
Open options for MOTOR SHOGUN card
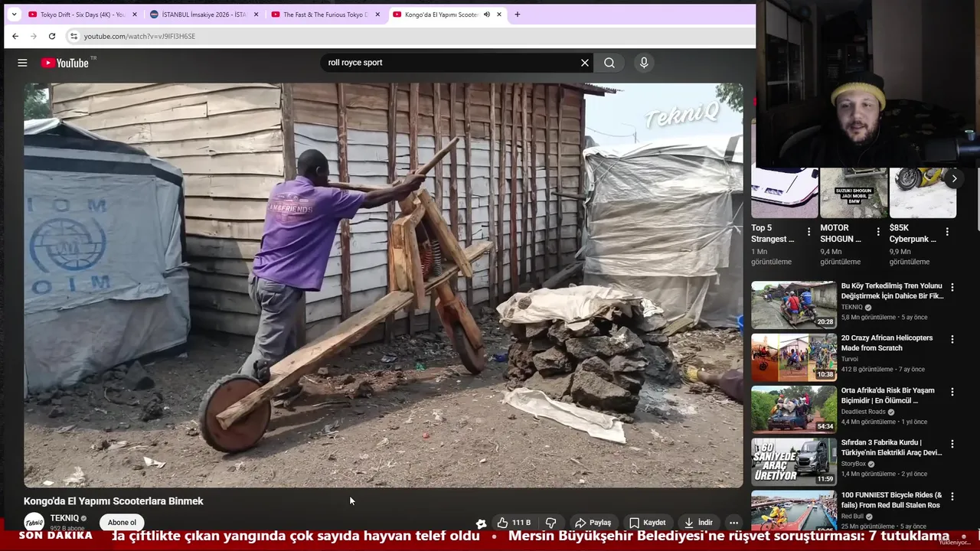[878, 232]
